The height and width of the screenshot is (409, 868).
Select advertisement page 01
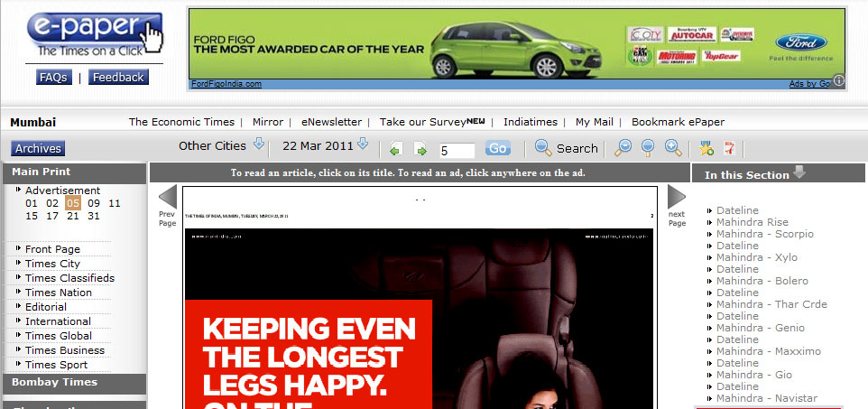pos(32,203)
